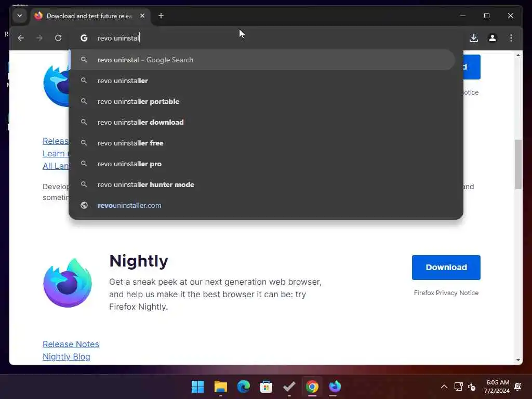Choose 'revo uninstaller pro' suggestion
This screenshot has width=532, height=399.
262,164
